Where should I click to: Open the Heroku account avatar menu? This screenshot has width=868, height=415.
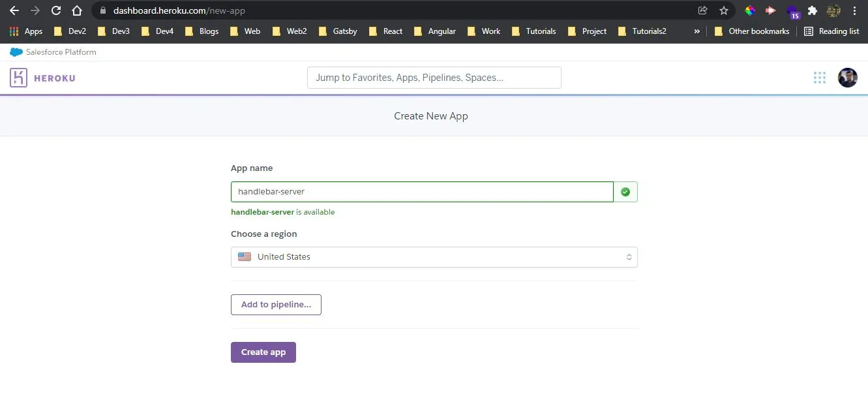coord(847,78)
